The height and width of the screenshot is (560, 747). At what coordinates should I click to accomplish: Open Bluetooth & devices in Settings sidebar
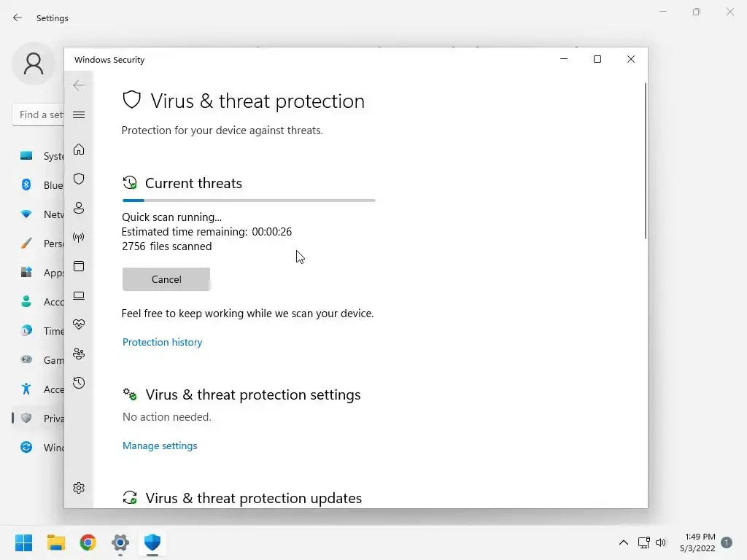tap(42, 185)
